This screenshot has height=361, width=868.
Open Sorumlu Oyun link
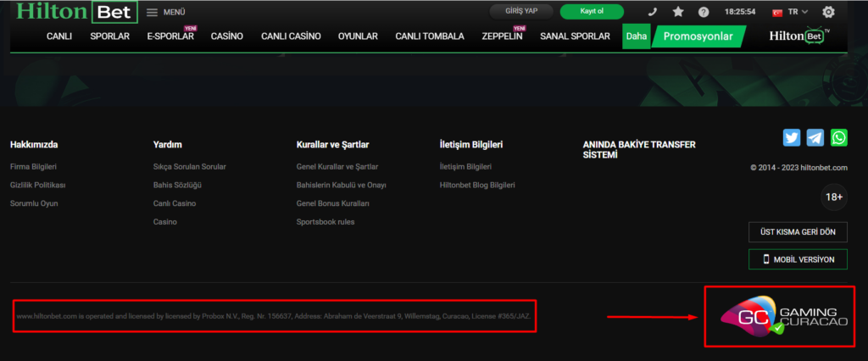(34, 203)
